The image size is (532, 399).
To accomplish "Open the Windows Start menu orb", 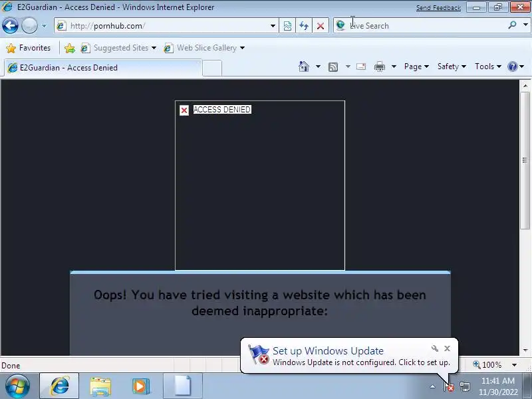I will tap(17, 386).
